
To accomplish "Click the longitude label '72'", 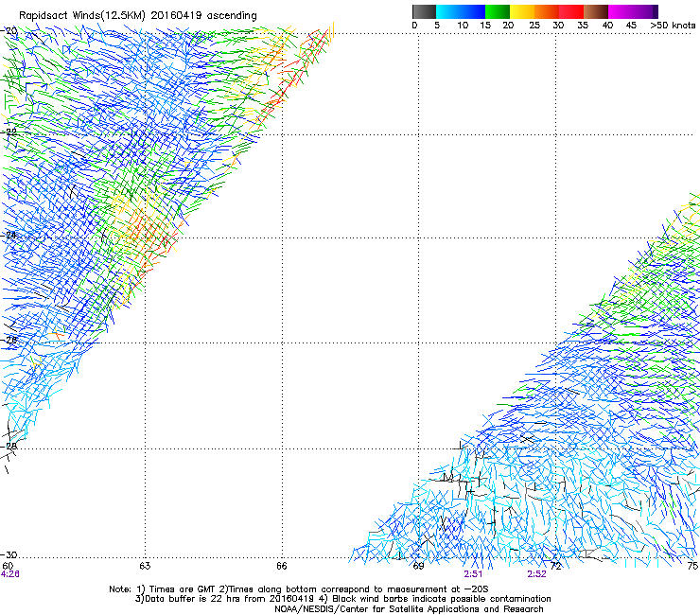I will pos(555,566).
